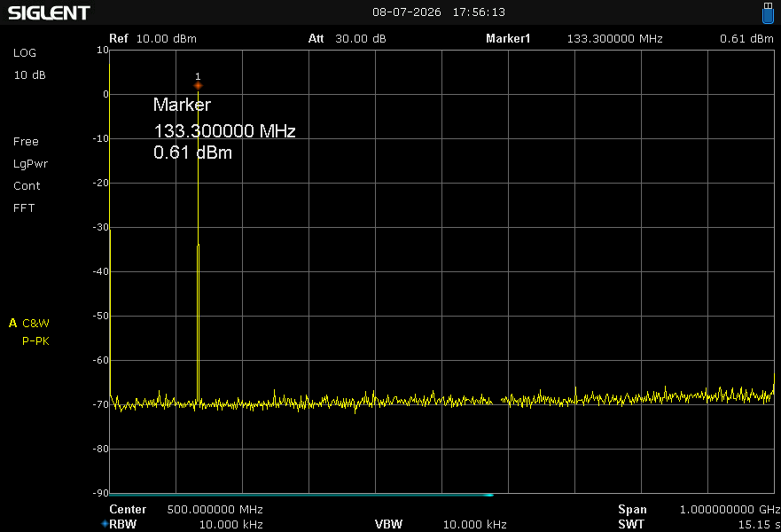Click the large Marker annotation heading

pyautogui.click(x=182, y=105)
